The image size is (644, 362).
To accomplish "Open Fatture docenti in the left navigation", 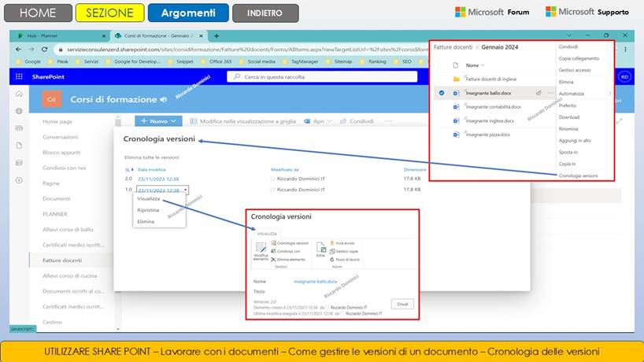I will (x=62, y=260).
